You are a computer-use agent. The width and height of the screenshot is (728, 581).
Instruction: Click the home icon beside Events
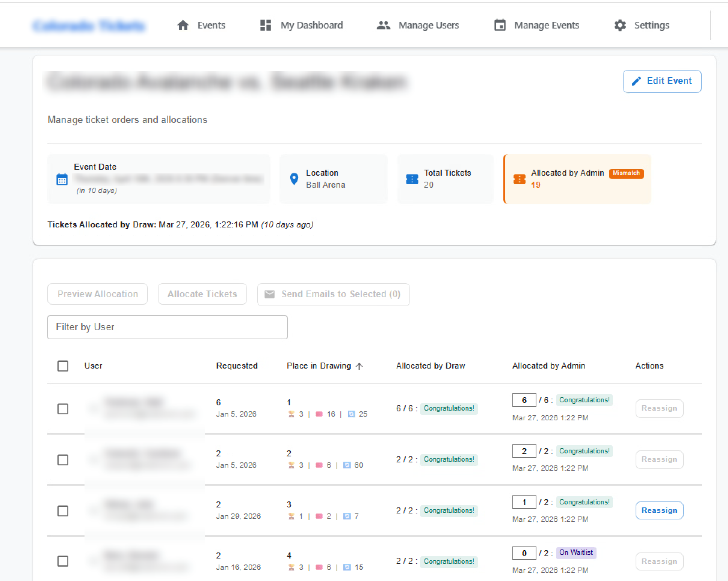183,25
